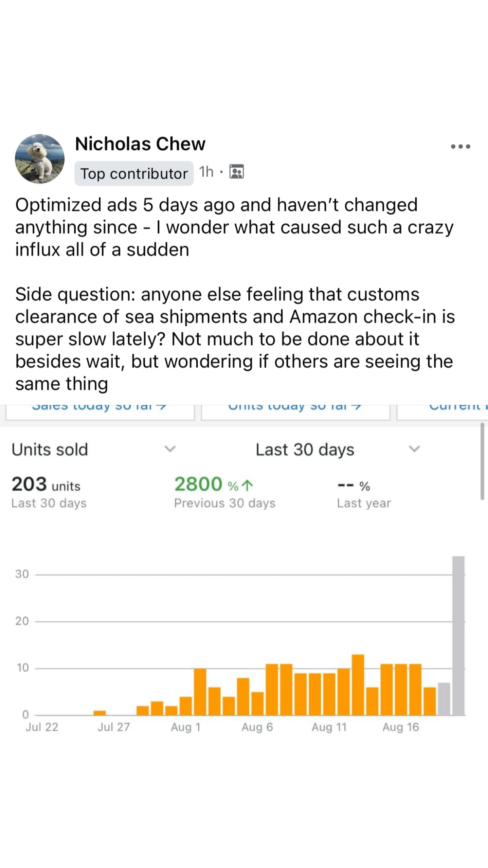Open the Units today so far card

tap(295, 409)
